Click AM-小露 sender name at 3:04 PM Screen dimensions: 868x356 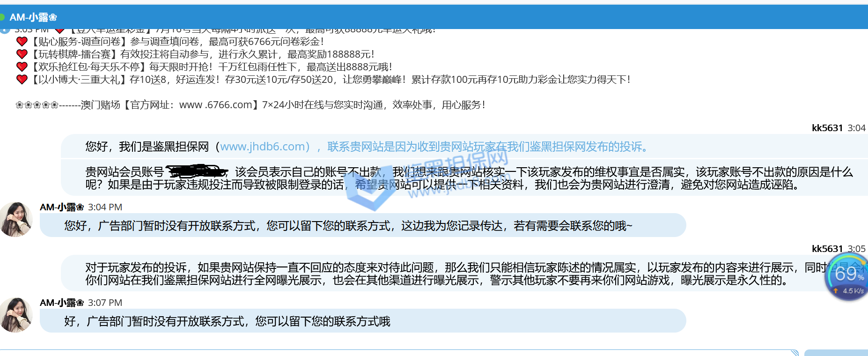[61, 207]
